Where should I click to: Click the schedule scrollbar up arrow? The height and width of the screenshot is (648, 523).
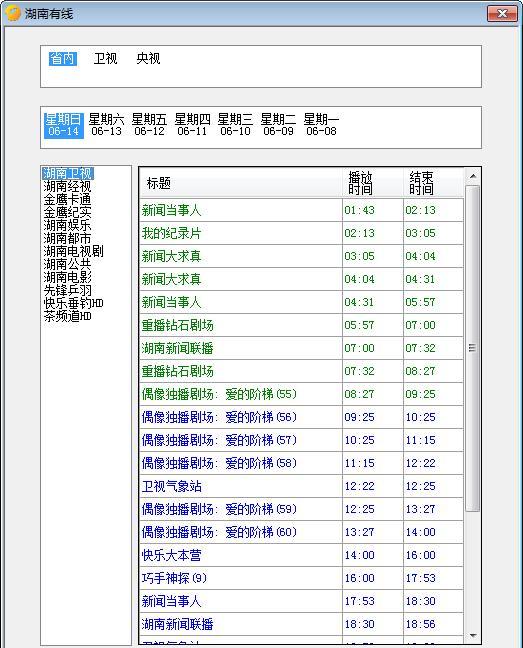tap(473, 176)
